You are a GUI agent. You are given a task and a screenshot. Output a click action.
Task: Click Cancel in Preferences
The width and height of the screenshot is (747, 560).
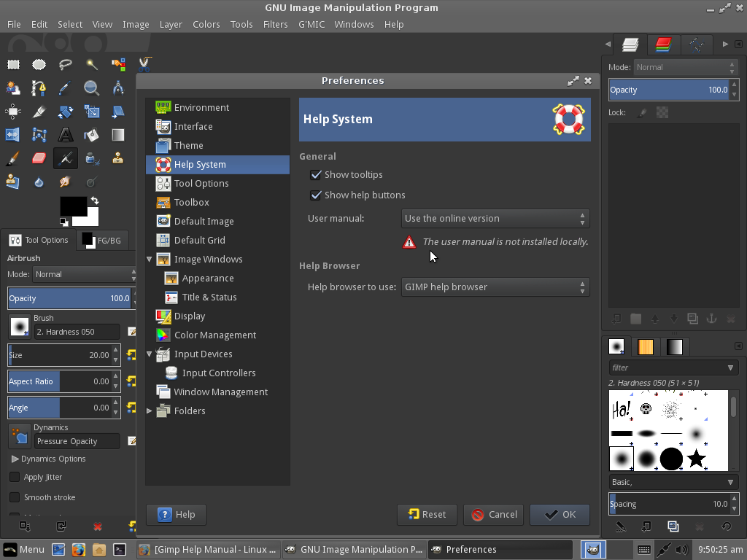494,515
